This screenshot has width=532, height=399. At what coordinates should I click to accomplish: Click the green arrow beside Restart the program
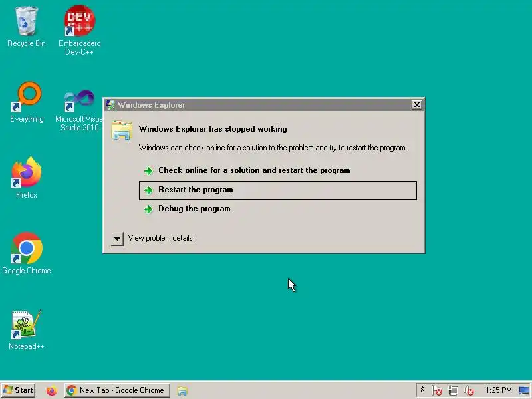point(148,190)
